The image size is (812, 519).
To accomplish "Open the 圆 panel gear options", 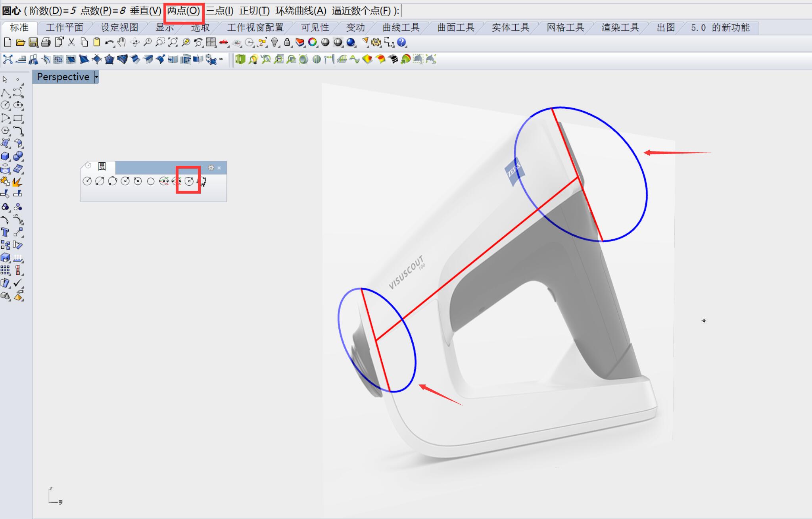I will point(211,168).
